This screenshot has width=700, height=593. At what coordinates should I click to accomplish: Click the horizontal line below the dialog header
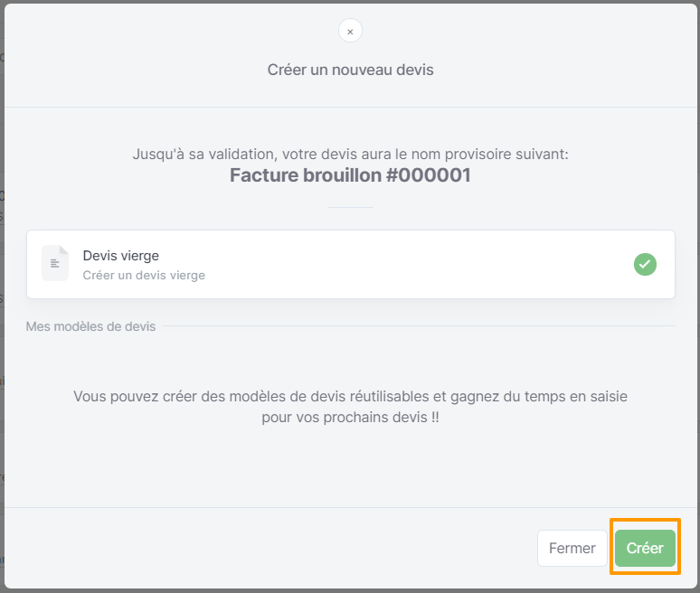(350, 107)
